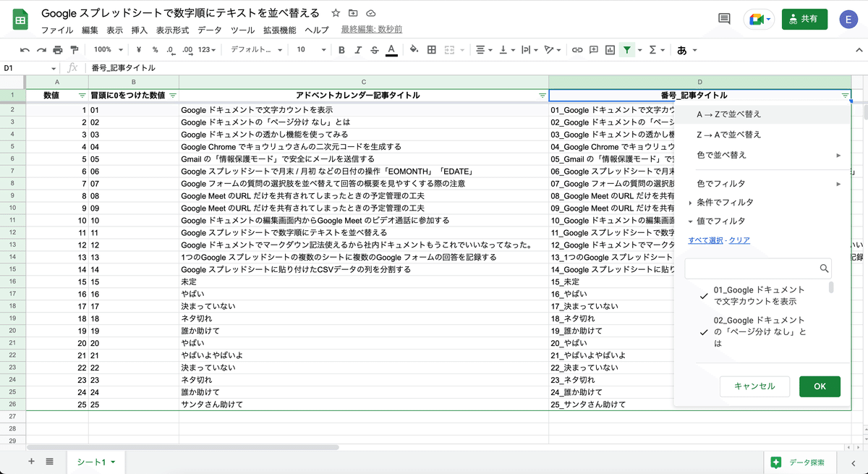Image resolution: width=868 pixels, height=474 pixels.
Task: Open the number format 123 dropdown
Action: tap(208, 50)
